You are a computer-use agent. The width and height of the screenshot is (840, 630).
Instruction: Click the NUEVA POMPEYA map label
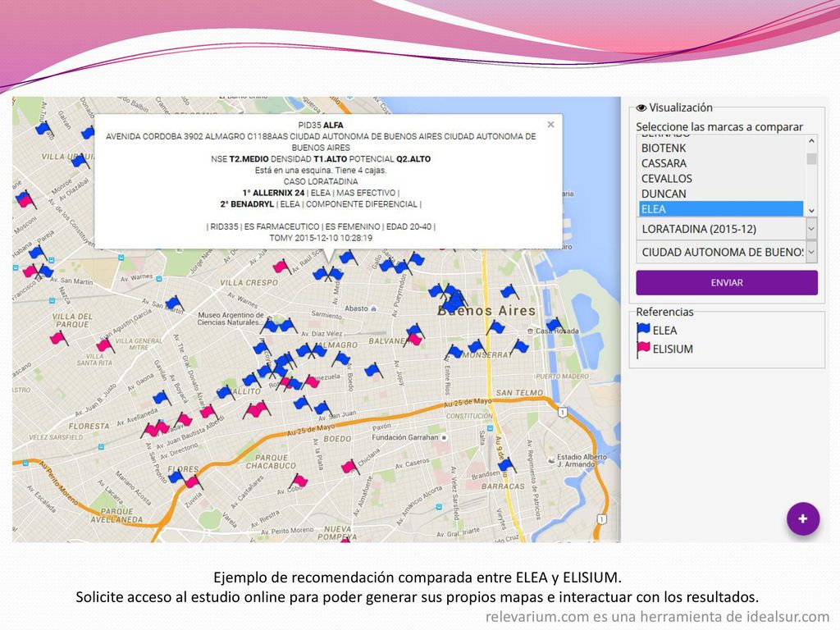[337, 532]
